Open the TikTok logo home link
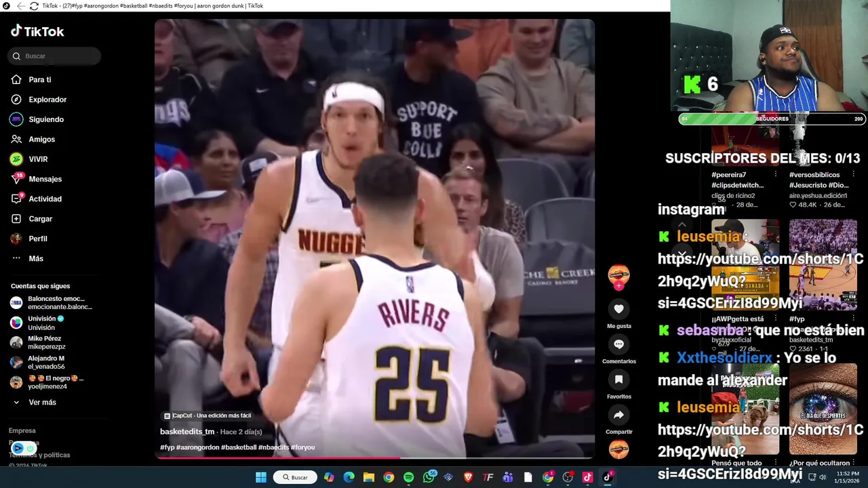 coord(37,31)
